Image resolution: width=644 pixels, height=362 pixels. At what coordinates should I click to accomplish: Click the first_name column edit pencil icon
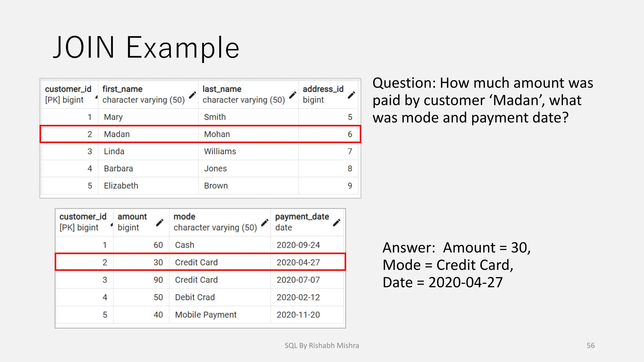[x=192, y=95]
